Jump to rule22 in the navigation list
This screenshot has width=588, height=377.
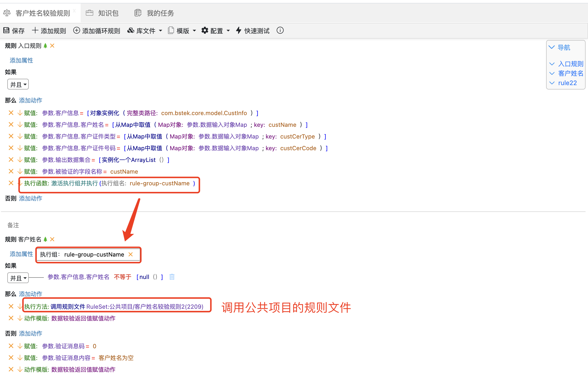pyautogui.click(x=567, y=83)
